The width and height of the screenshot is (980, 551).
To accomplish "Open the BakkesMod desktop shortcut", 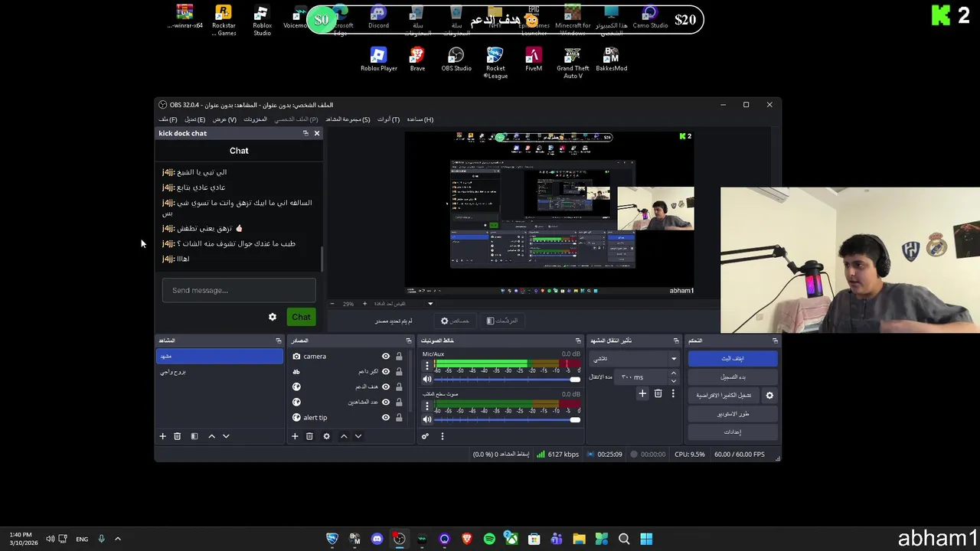I will tap(611, 60).
